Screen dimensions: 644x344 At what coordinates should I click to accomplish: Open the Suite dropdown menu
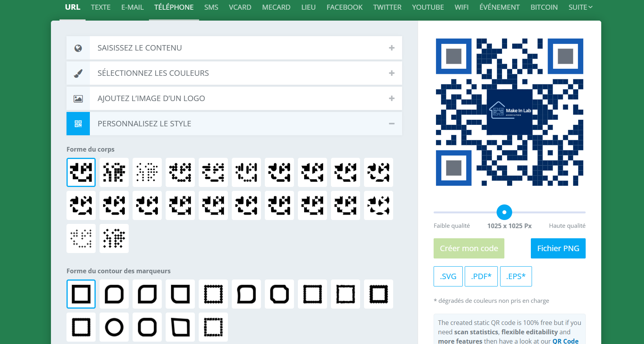click(x=580, y=7)
